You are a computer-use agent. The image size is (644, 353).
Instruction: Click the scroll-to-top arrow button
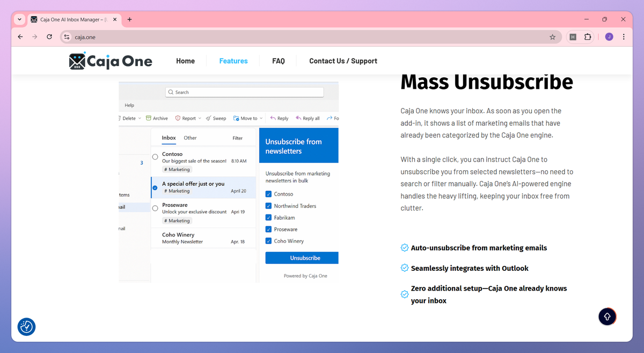(x=607, y=316)
